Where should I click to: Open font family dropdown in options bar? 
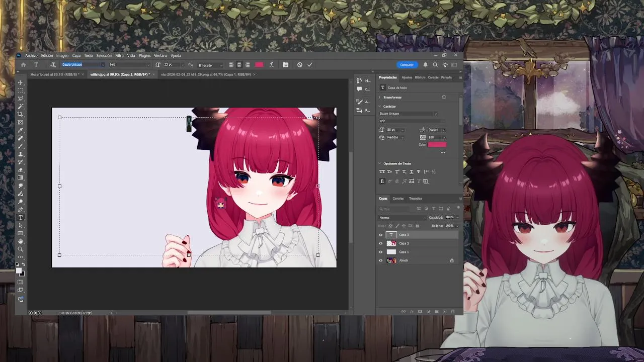(103, 64)
